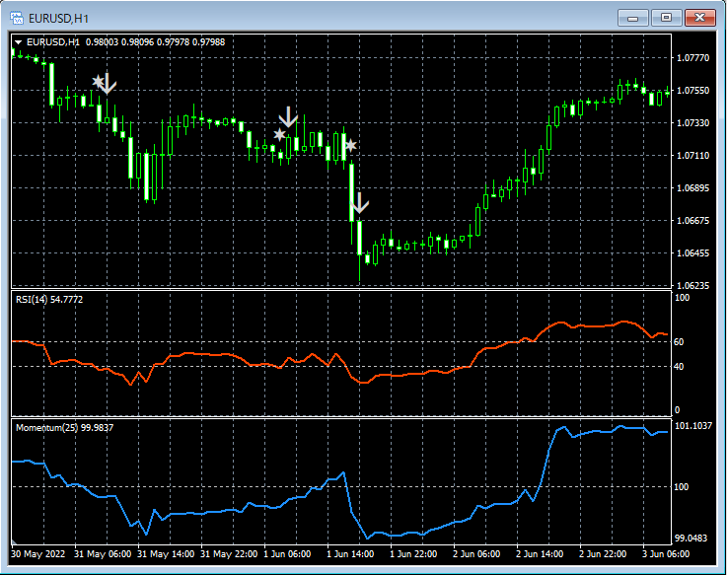728x575 pixels.
Task: Click the lowest down arrow after the price drop
Action: 360,204
